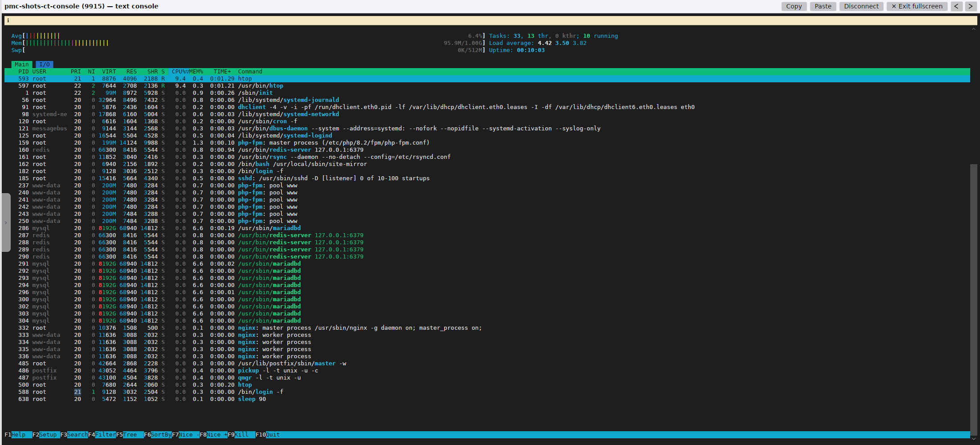Click the Copy button
Viewport: 980px width, 445px height.
(794, 6)
